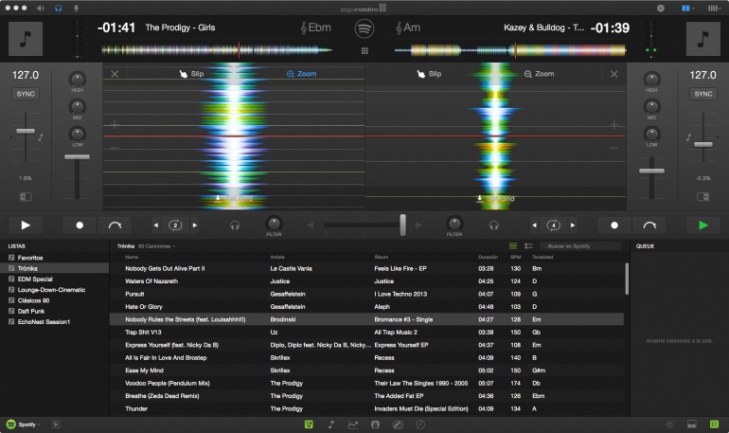Click the record circle icon in title bar
The height and width of the screenshot is (433, 729).
pyautogui.click(x=660, y=8)
